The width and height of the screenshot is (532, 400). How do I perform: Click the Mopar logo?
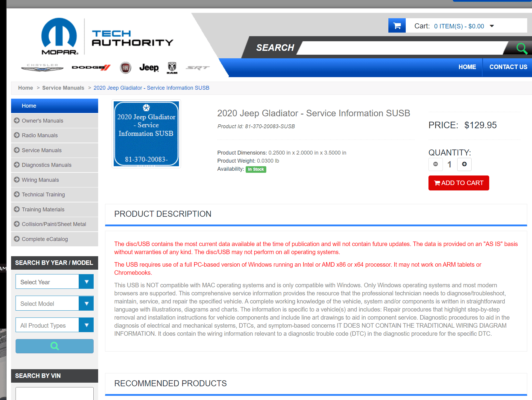pos(59,36)
